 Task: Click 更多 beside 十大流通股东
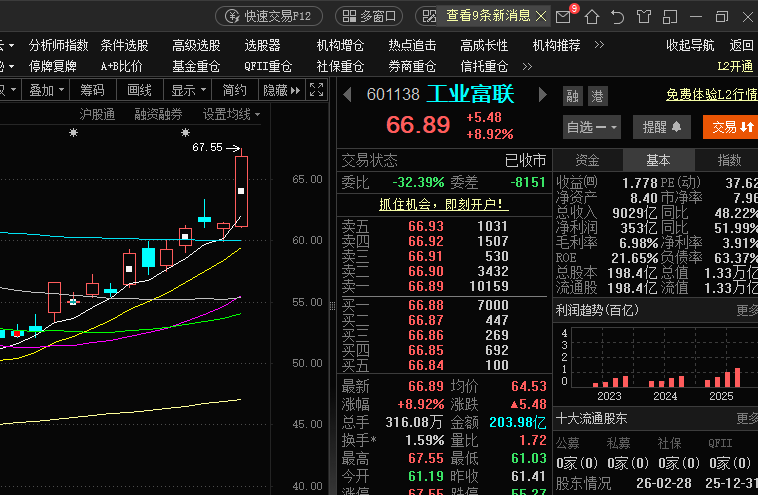click(747, 419)
